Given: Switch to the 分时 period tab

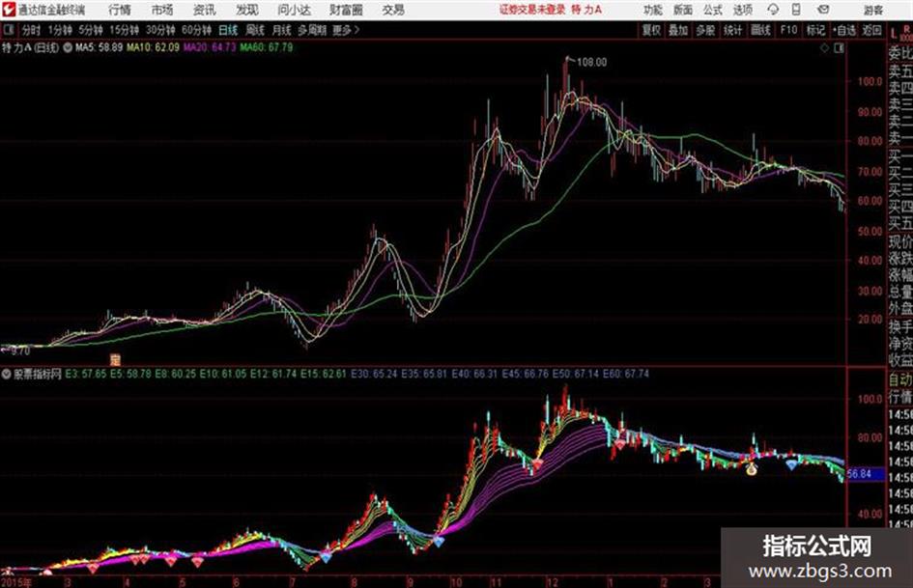Looking at the screenshot, I should (x=32, y=30).
